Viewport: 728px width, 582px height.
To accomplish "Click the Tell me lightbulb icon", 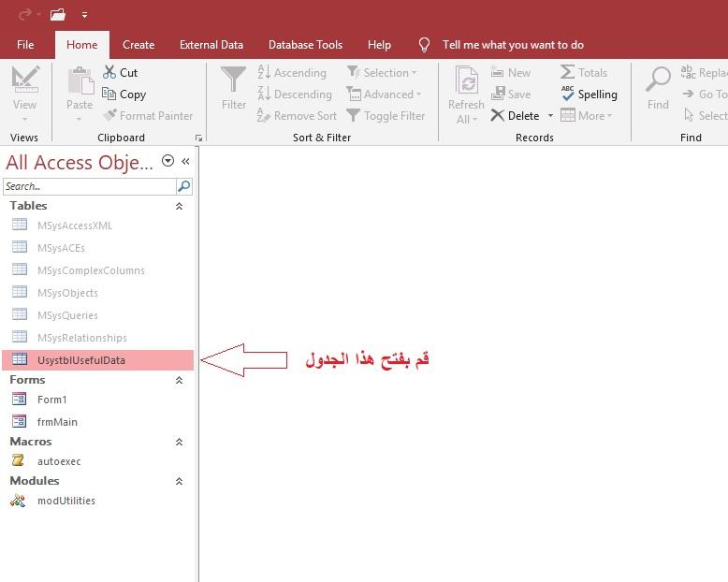I will point(425,45).
